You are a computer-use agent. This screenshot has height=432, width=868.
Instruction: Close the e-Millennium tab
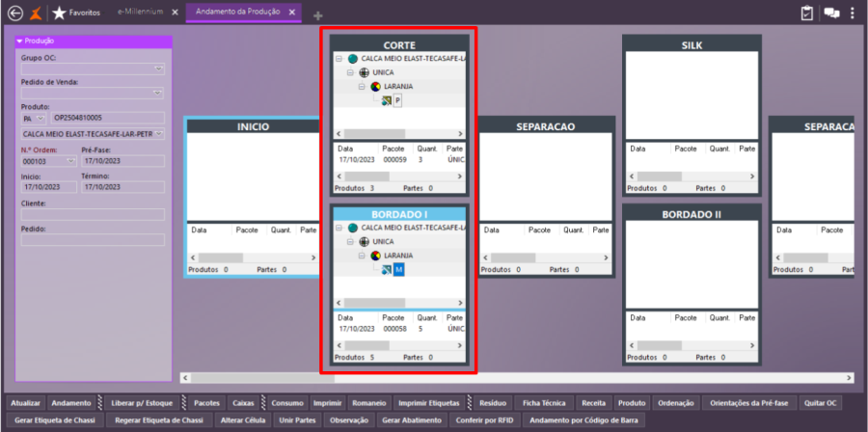[175, 13]
